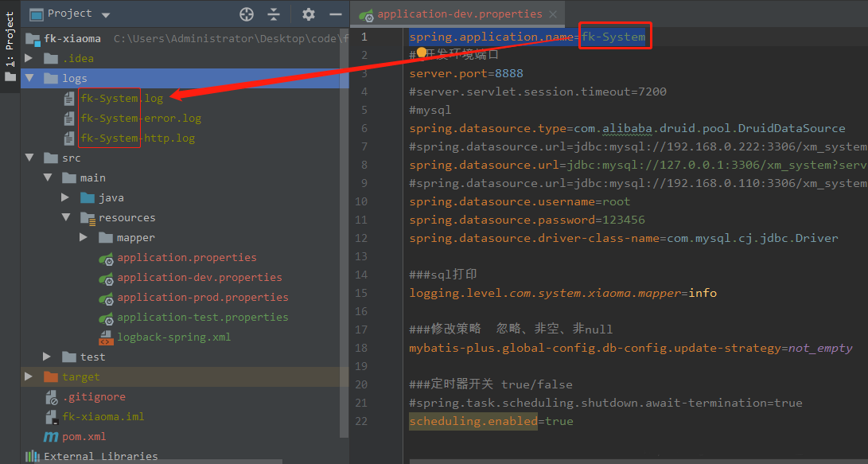Image resolution: width=868 pixels, height=464 pixels.
Task: Click the Maven icon beside pom.xml
Action: click(x=51, y=437)
